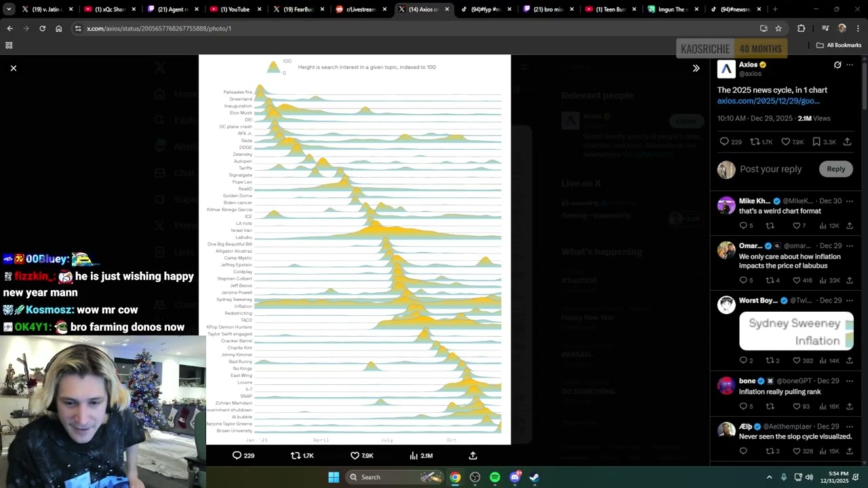The width and height of the screenshot is (868, 488).
Task: Switch to the r/Livestream Reddit tab
Action: (x=363, y=9)
